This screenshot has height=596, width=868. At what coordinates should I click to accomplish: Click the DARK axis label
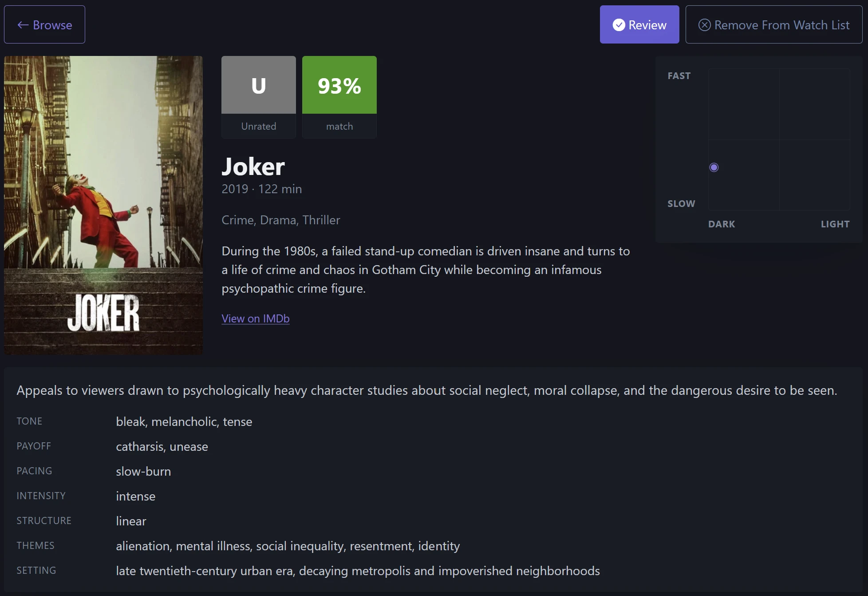[722, 224]
